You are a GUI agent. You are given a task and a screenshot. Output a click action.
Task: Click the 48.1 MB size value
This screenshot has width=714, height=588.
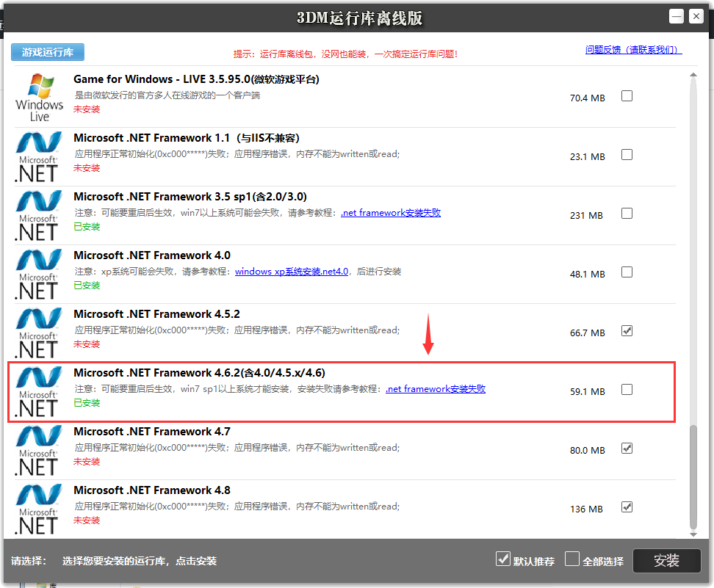pyautogui.click(x=588, y=274)
